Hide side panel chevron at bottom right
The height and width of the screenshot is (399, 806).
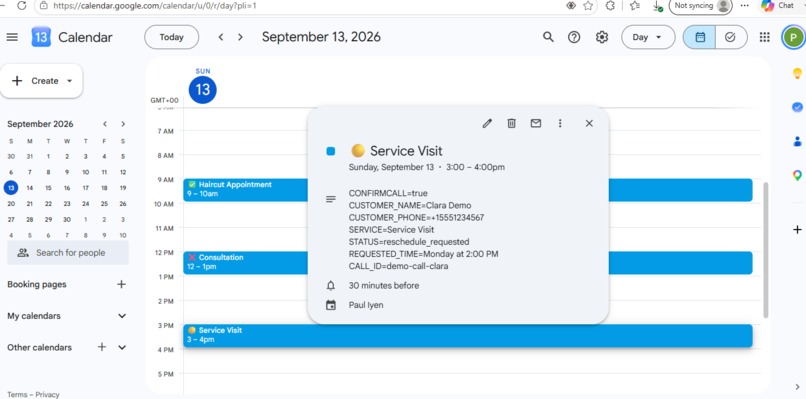pyautogui.click(x=797, y=387)
